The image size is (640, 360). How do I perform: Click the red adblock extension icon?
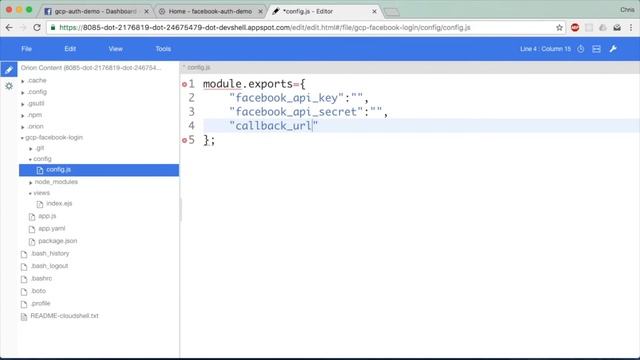575,28
